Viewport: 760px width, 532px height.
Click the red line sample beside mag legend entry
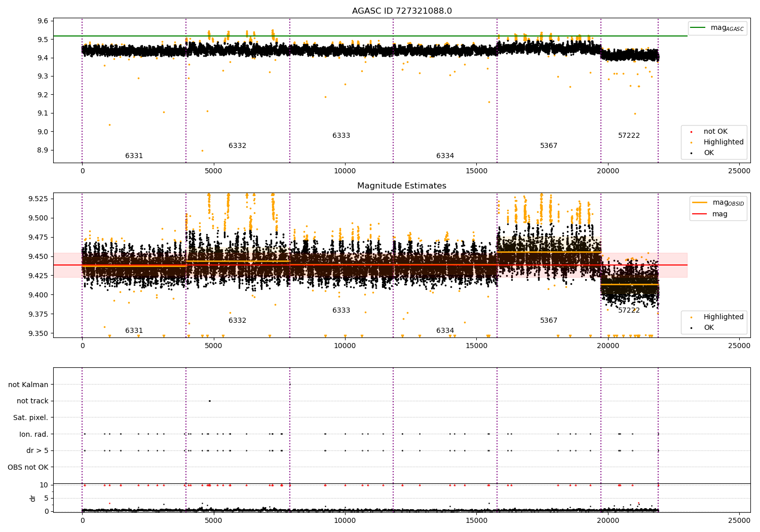[x=700, y=214]
